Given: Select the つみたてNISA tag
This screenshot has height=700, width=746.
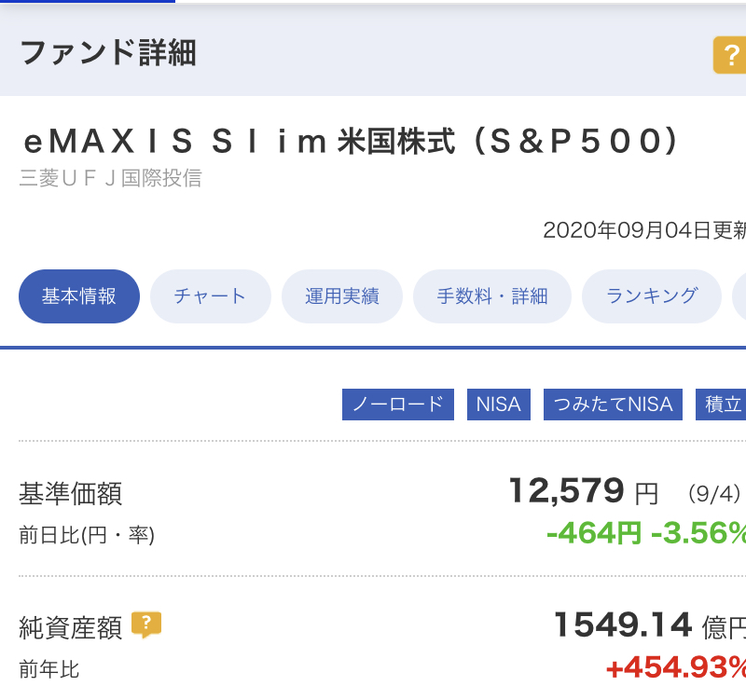Looking at the screenshot, I should [613, 405].
